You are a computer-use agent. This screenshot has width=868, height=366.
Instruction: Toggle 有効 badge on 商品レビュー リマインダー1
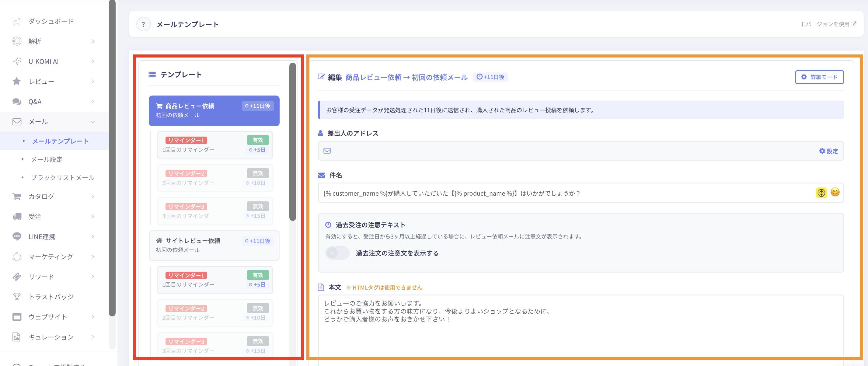pos(258,140)
